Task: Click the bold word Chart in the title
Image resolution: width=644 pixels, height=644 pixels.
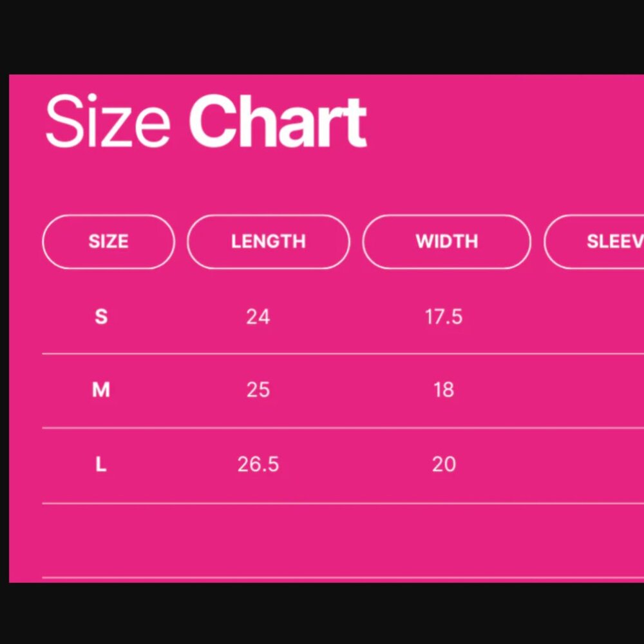Action: (277, 121)
